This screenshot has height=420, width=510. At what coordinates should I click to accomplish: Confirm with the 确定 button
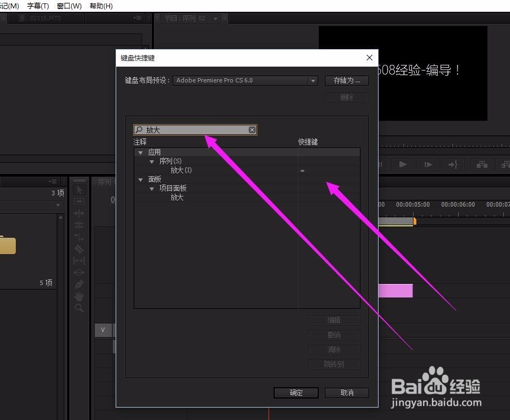pyautogui.click(x=296, y=393)
